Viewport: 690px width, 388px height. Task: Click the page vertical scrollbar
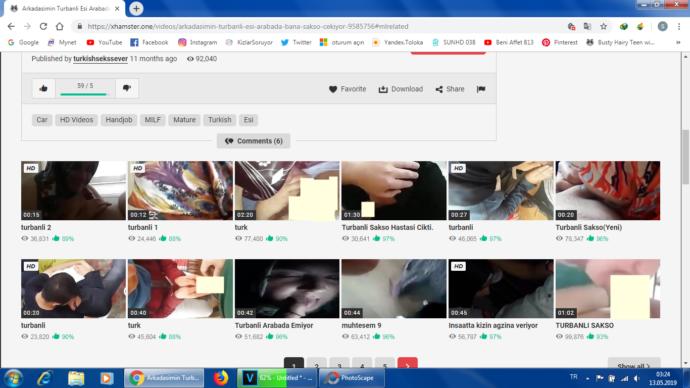685,210
